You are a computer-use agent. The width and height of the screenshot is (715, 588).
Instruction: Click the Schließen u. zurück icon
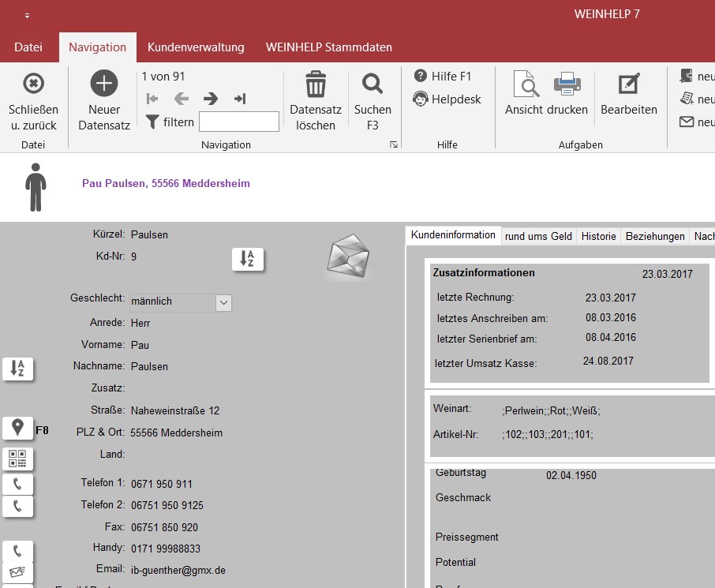point(33,84)
